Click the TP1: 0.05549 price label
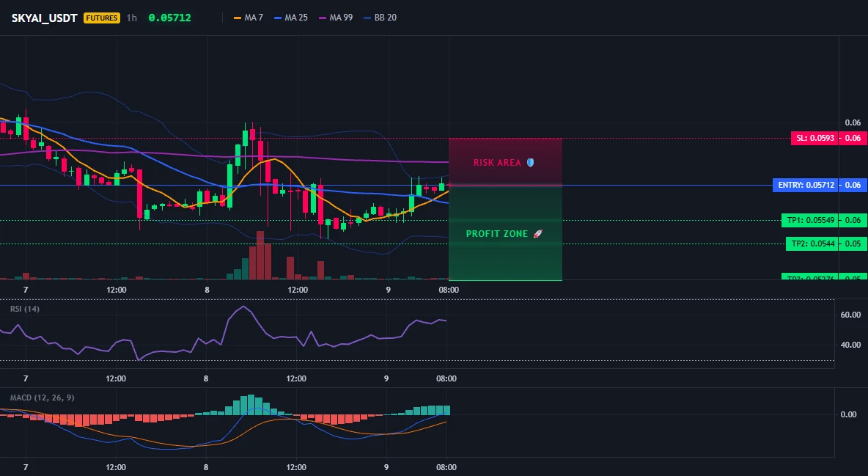The width and height of the screenshot is (868, 476). pyautogui.click(x=810, y=220)
